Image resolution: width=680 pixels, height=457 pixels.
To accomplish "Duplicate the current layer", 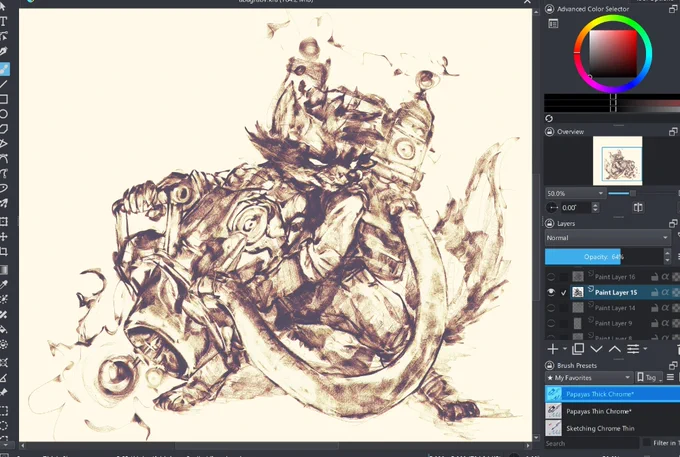I will click(578, 349).
